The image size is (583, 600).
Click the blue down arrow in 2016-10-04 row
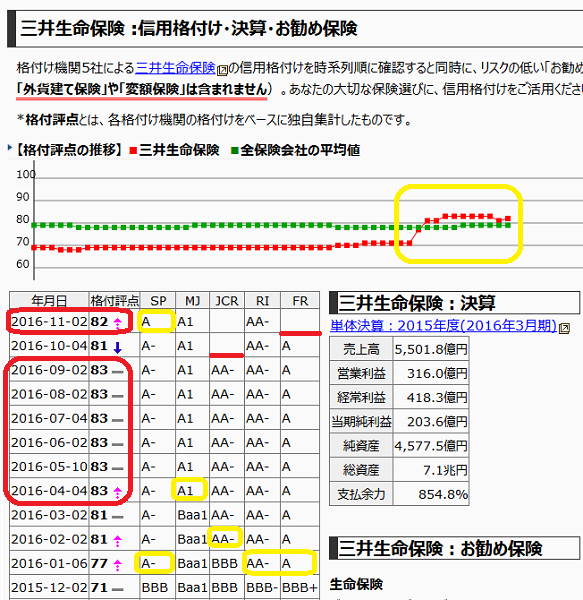click(x=118, y=347)
